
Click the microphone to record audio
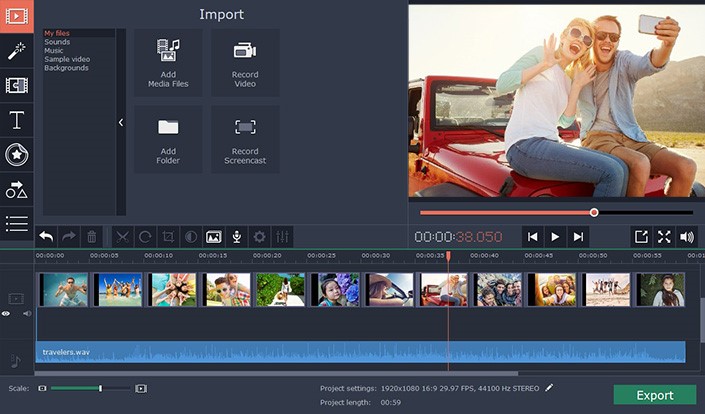pyautogui.click(x=237, y=237)
